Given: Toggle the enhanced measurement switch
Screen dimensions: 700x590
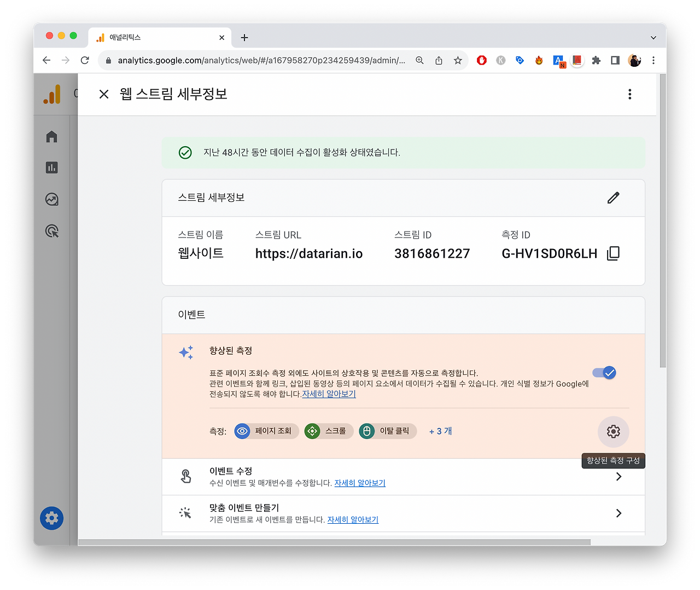Looking at the screenshot, I should pos(604,373).
